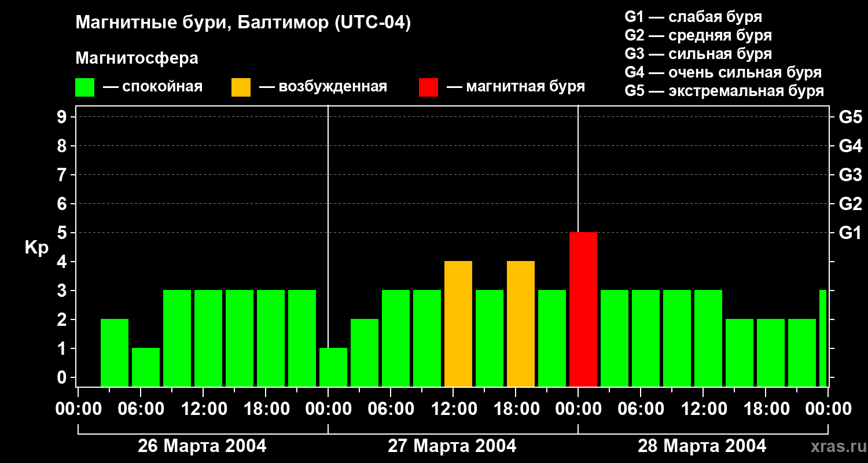Select the line 'G1 — слабая буря'
868x463 pixels.
693,17
